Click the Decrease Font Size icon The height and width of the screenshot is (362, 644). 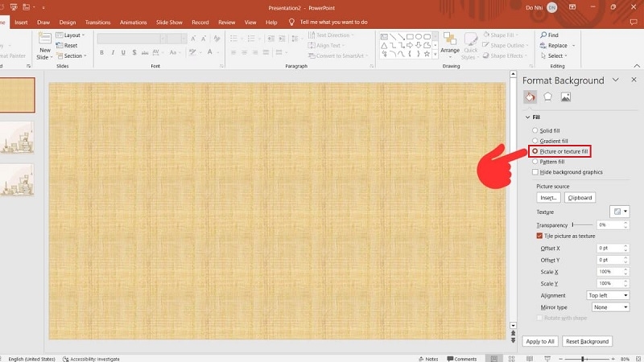[204, 39]
